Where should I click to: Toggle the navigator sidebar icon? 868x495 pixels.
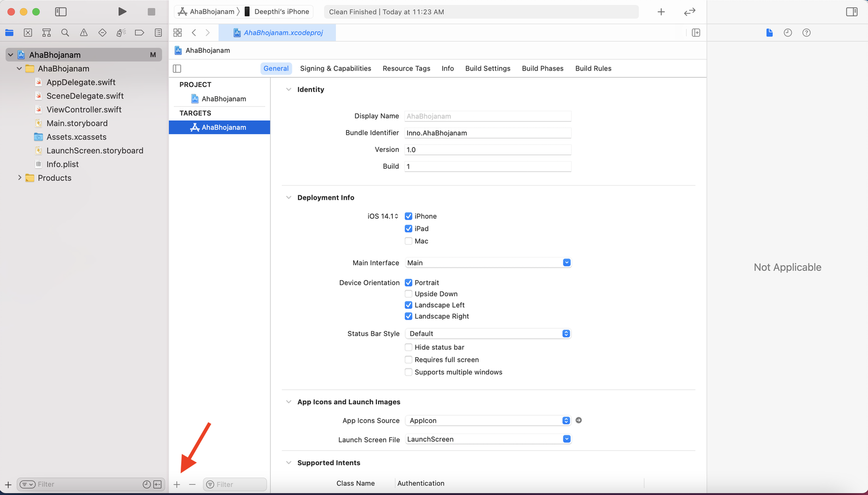(61, 11)
